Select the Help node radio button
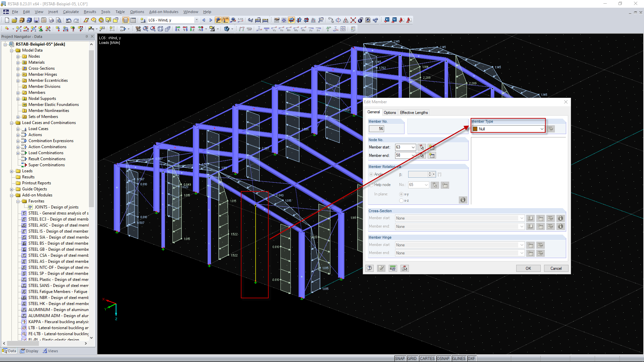 click(371, 185)
